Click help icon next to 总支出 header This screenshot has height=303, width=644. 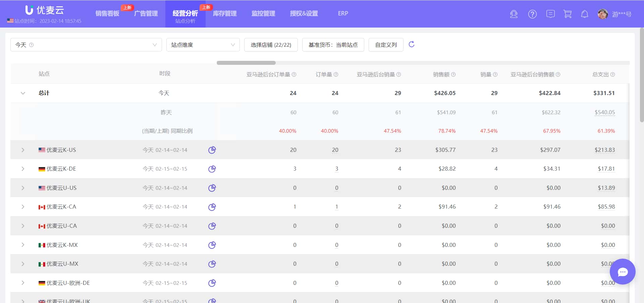(612, 74)
